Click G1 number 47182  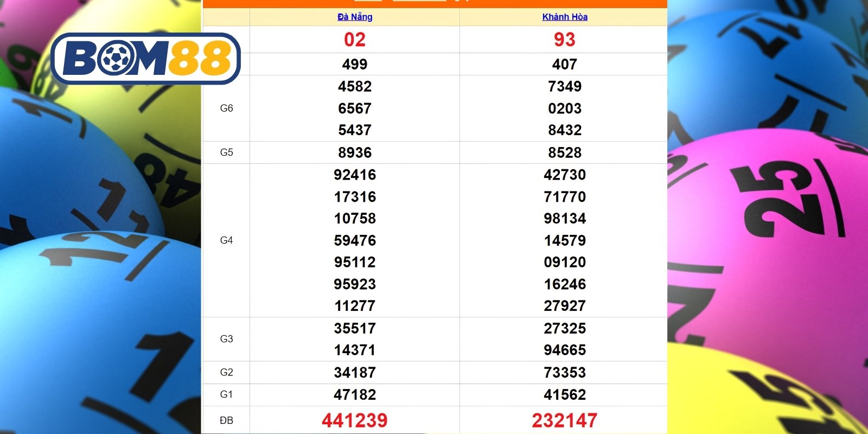pyautogui.click(x=355, y=394)
